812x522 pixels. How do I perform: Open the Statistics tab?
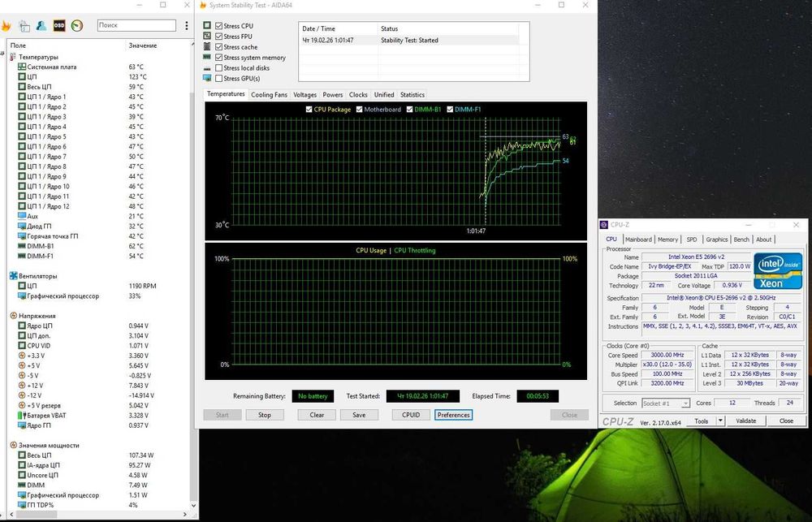(412, 95)
